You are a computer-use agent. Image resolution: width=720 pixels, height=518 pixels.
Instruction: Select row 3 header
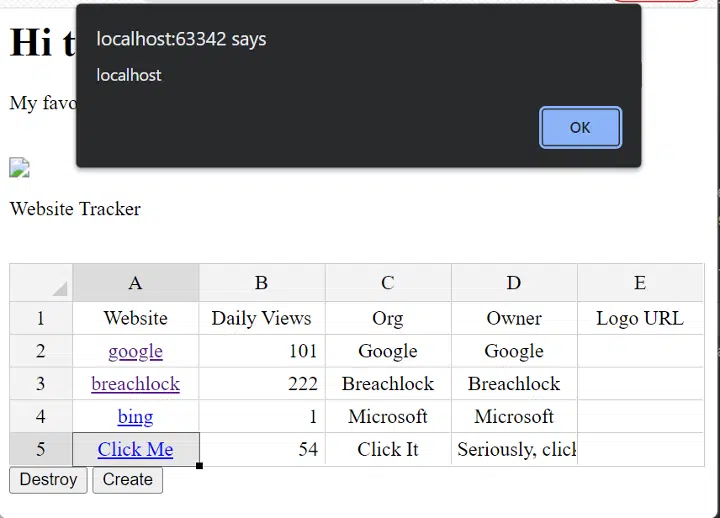[41, 383]
